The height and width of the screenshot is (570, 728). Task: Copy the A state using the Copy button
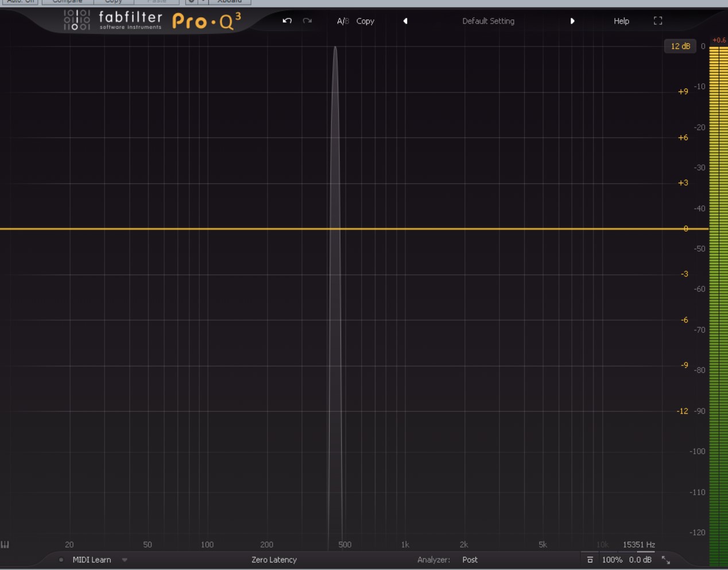point(365,21)
